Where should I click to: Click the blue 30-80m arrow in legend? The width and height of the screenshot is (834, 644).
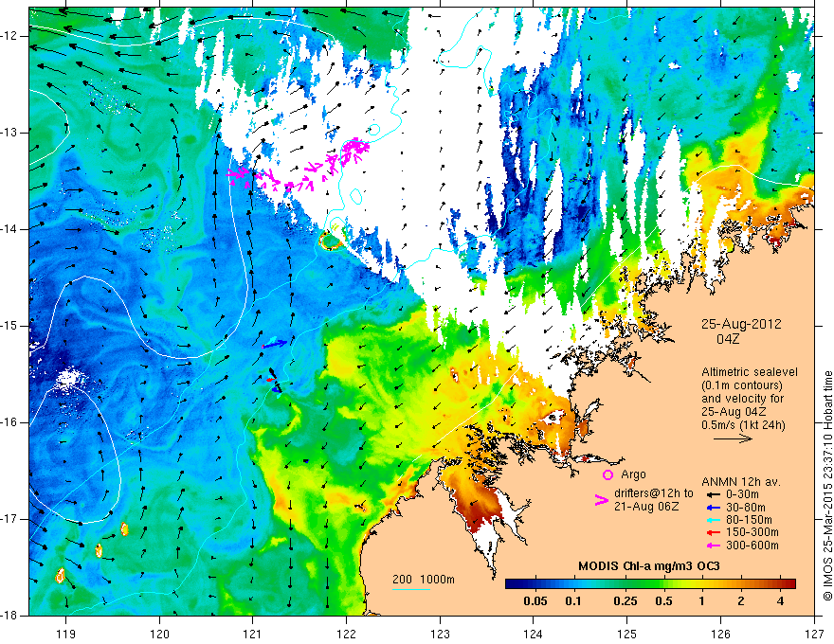pyautogui.click(x=713, y=507)
